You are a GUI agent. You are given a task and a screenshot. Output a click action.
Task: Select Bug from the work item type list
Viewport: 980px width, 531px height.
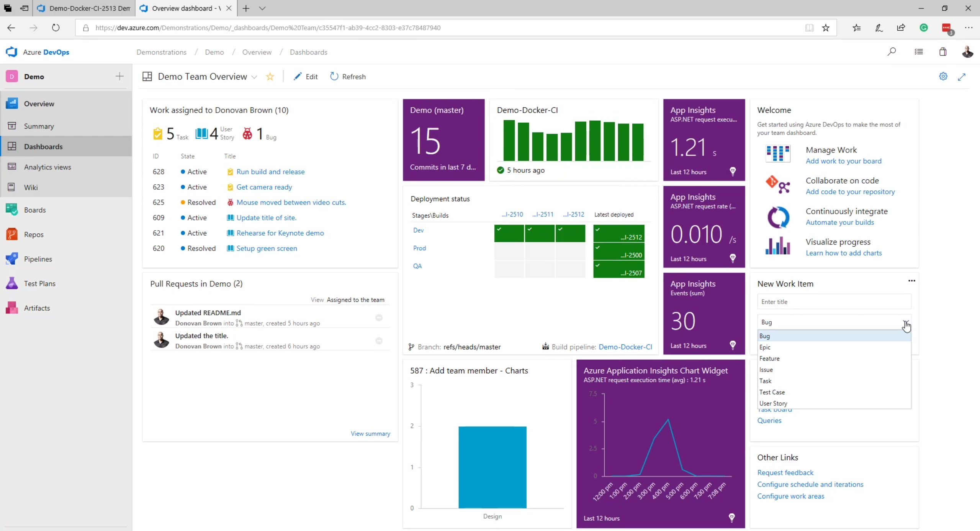tap(834, 336)
